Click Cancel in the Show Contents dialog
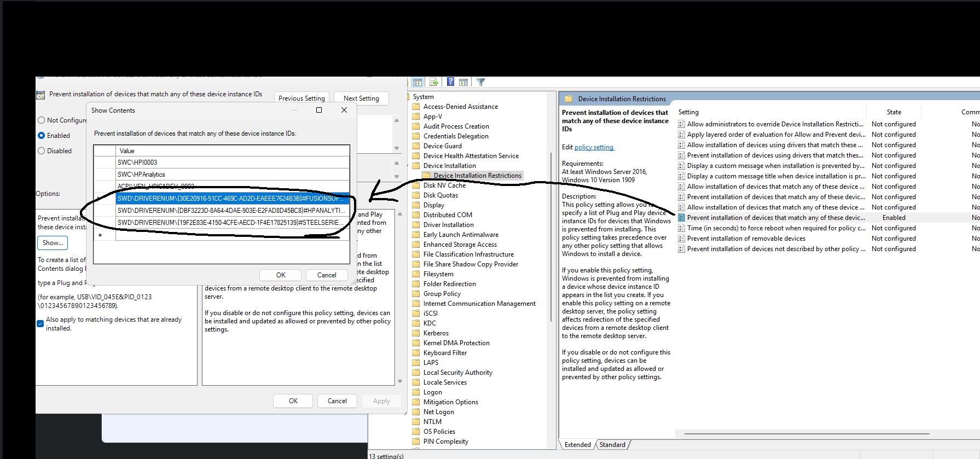The image size is (980, 459). pos(327,275)
